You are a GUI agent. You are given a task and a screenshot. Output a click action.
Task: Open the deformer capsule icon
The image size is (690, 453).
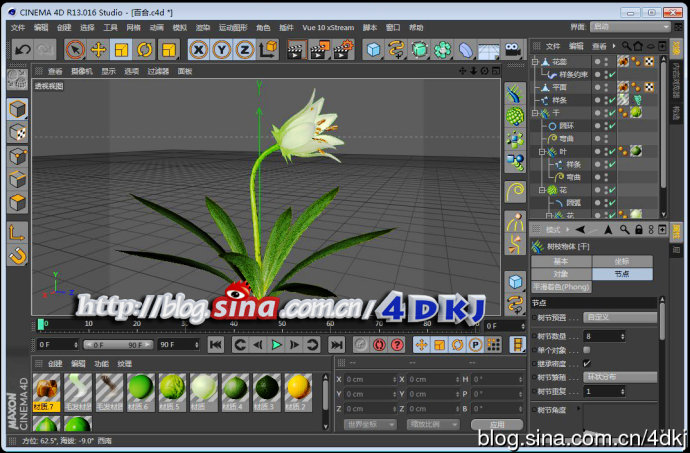point(465,49)
